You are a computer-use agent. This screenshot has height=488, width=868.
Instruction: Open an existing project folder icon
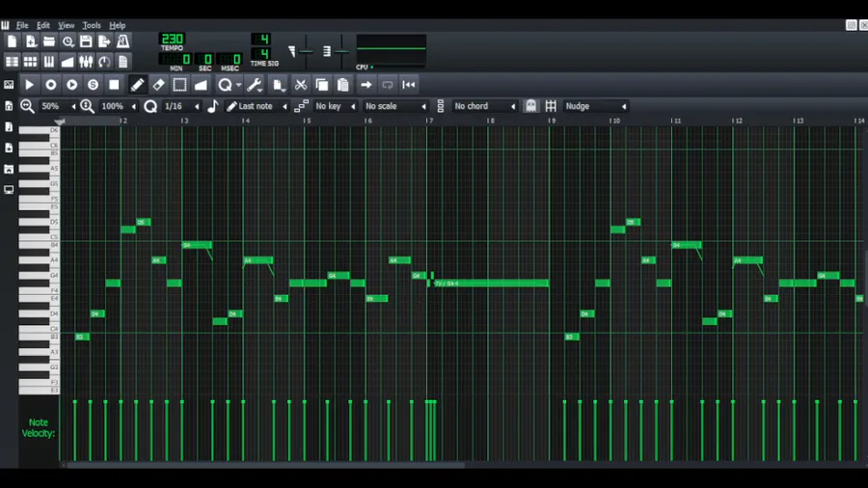49,41
